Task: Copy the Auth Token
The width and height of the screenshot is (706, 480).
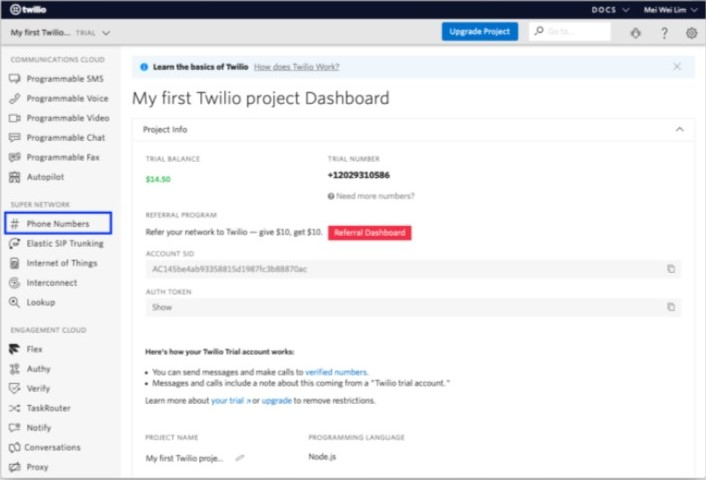Action: tap(671, 307)
